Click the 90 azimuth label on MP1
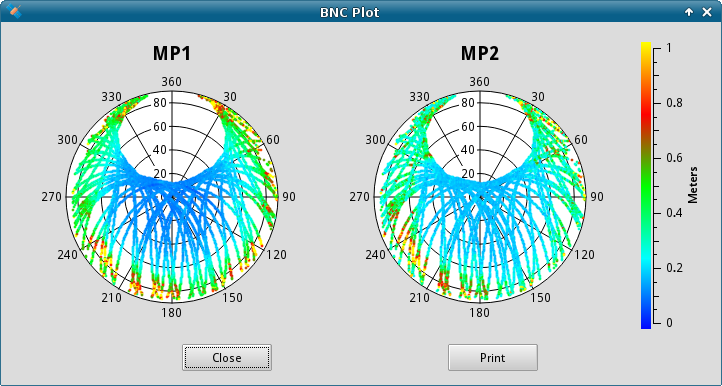 pyautogui.click(x=289, y=197)
